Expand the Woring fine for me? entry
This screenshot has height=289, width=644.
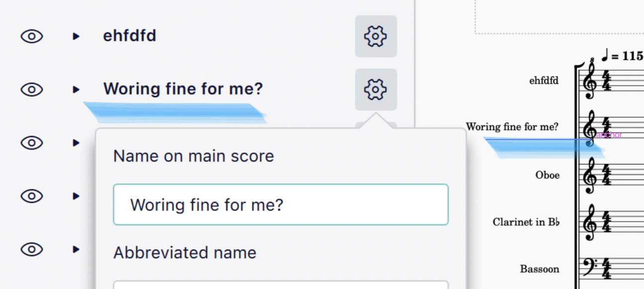76,90
